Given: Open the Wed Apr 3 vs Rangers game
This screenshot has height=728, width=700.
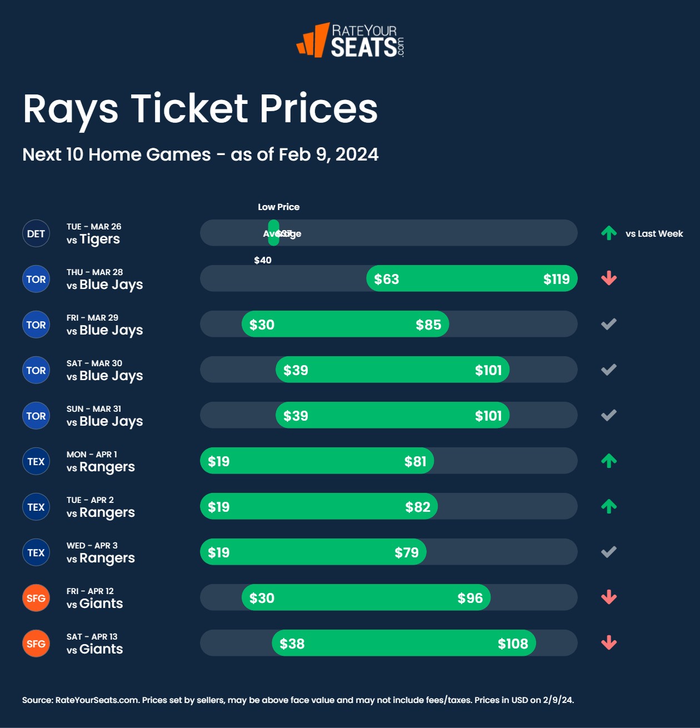Looking at the screenshot, I should pyautogui.click(x=101, y=553).
